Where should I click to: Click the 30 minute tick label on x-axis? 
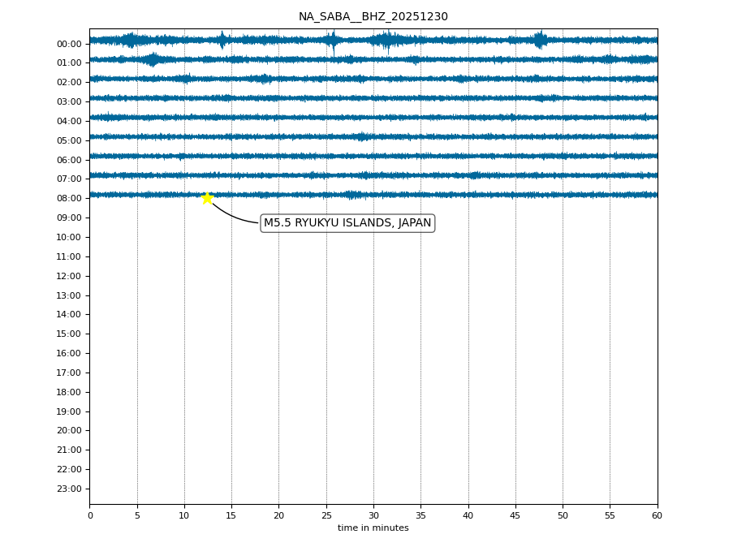(x=373, y=515)
